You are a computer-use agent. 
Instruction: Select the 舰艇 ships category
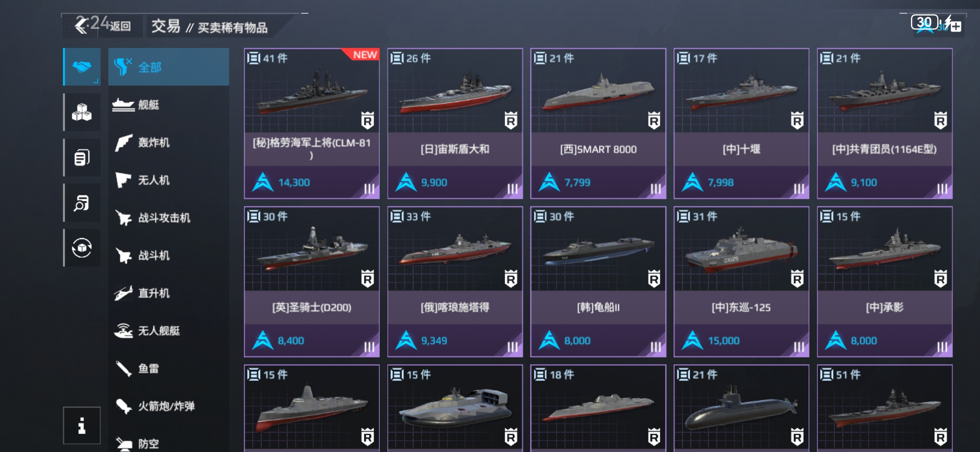click(169, 105)
